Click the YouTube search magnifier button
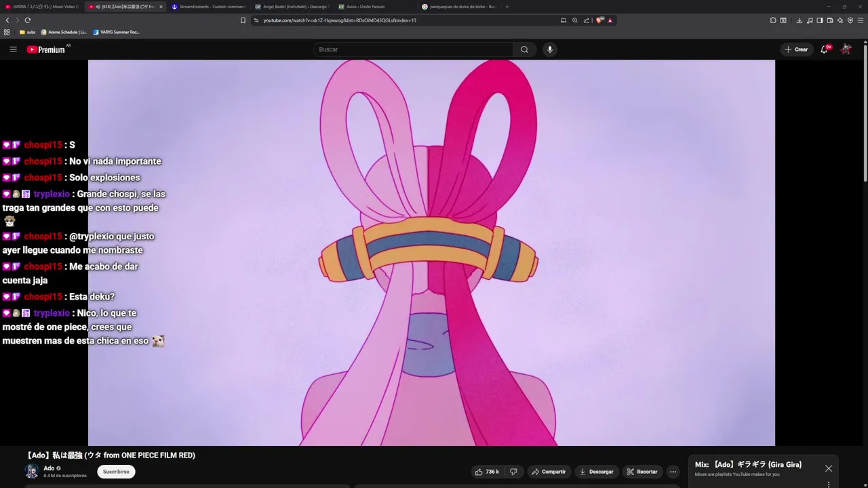Screen dimensions: 868x488 point(524,49)
